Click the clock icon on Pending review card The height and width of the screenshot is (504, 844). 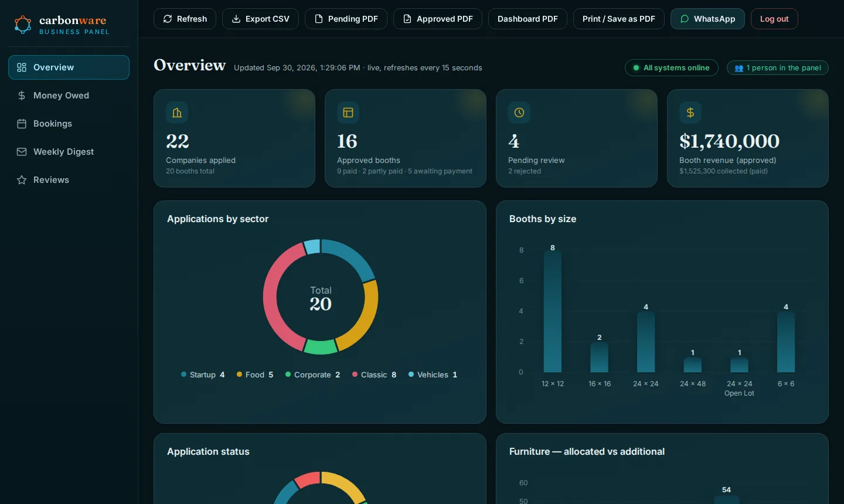click(x=519, y=113)
